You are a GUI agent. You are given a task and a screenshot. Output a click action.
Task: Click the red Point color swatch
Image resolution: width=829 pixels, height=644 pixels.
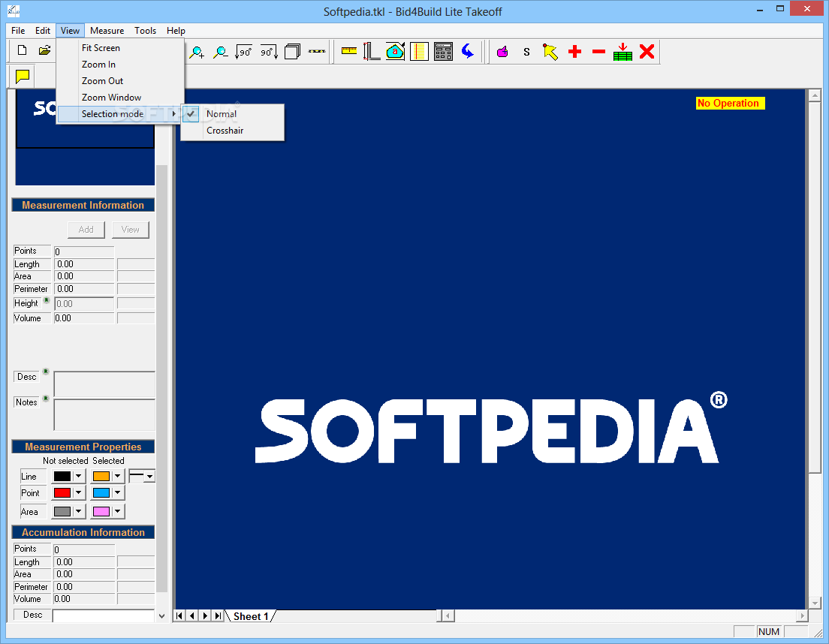click(62, 493)
